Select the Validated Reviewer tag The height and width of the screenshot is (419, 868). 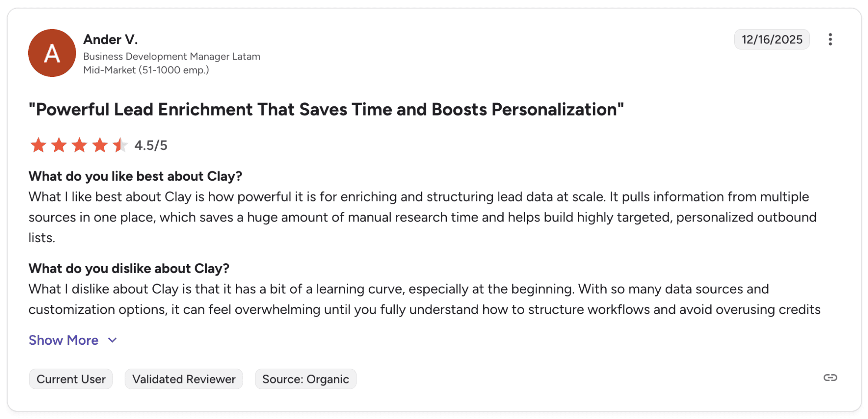tap(184, 379)
